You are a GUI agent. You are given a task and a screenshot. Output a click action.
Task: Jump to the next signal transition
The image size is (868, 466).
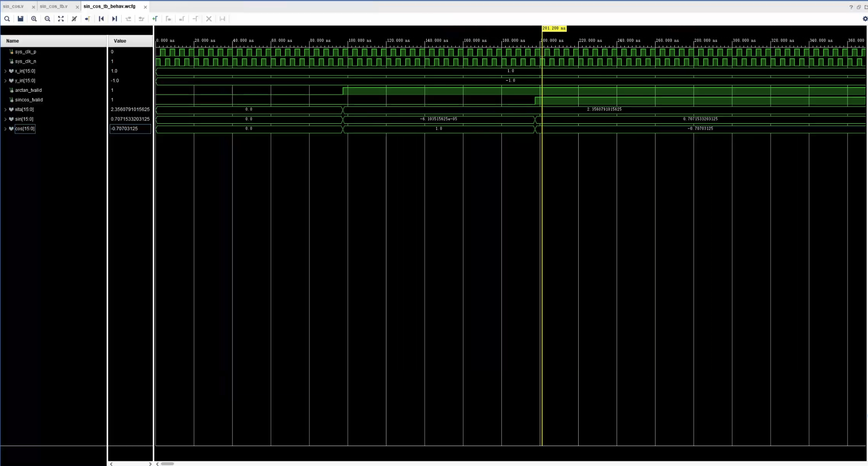click(141, 19)
